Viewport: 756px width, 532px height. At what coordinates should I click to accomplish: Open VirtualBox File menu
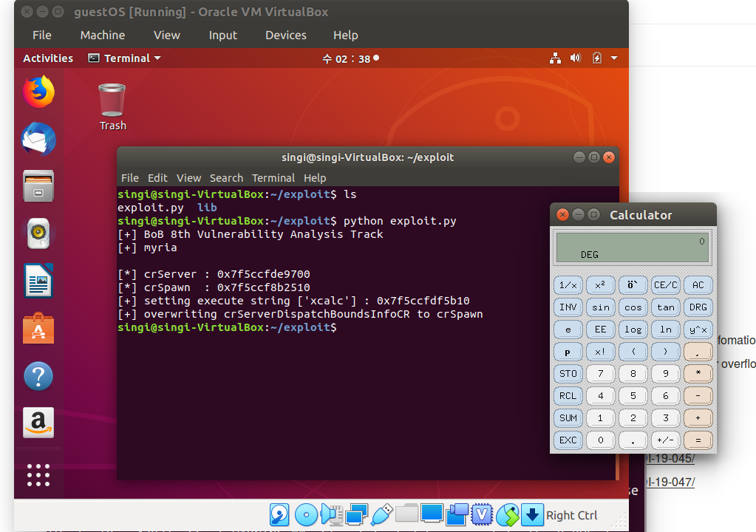pyautogui.click(x=42, y=35)
